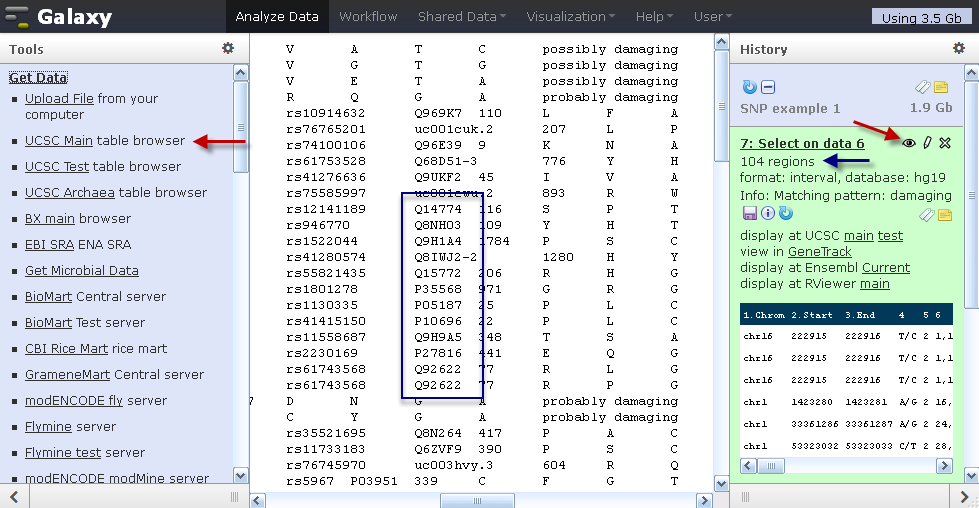Rerun the job for dataset 7

click(785, 213)
